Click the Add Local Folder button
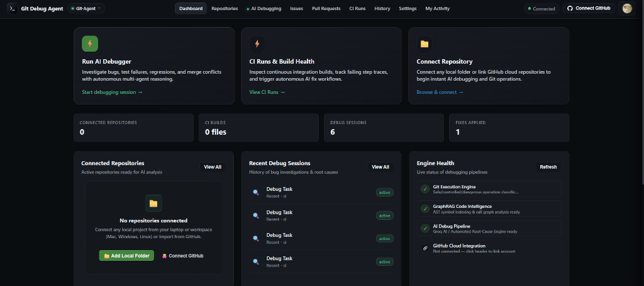This screenshot has width=644, height=286. (x=126, y=256)
